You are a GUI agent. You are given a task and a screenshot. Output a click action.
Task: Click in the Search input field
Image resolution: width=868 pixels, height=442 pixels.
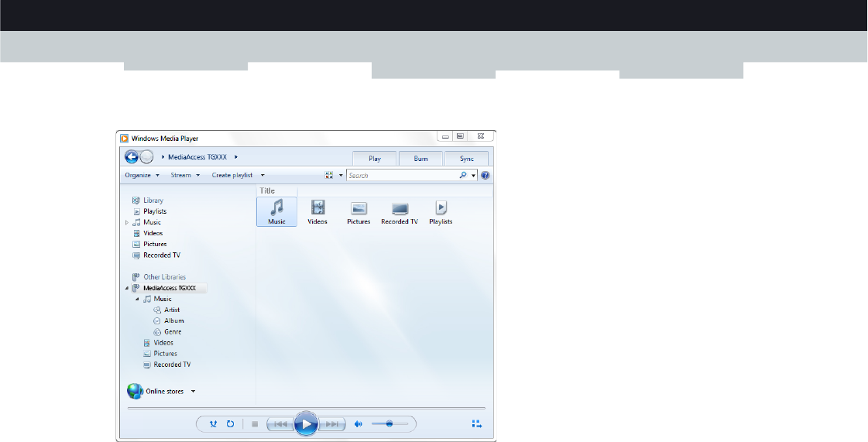pos(403,176)
